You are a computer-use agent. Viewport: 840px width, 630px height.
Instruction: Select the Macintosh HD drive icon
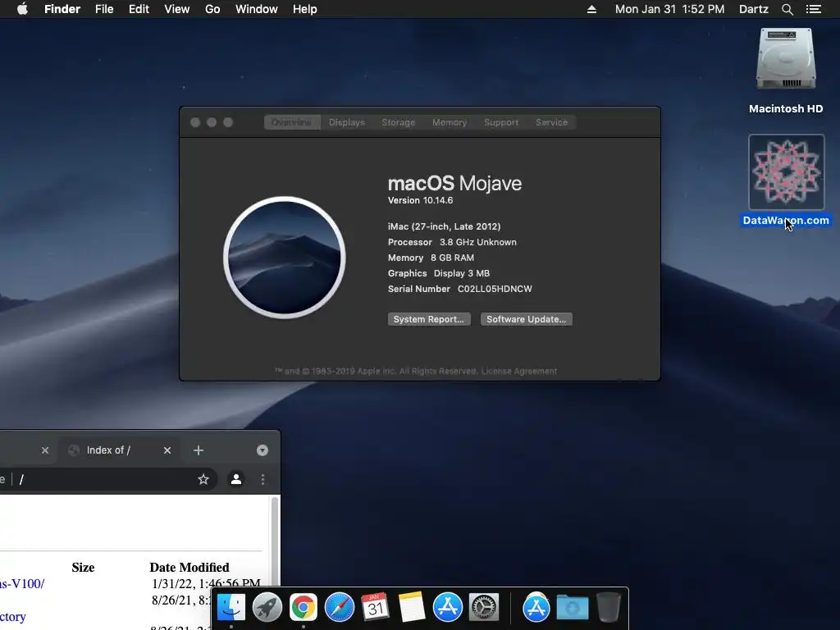point(786,59)
